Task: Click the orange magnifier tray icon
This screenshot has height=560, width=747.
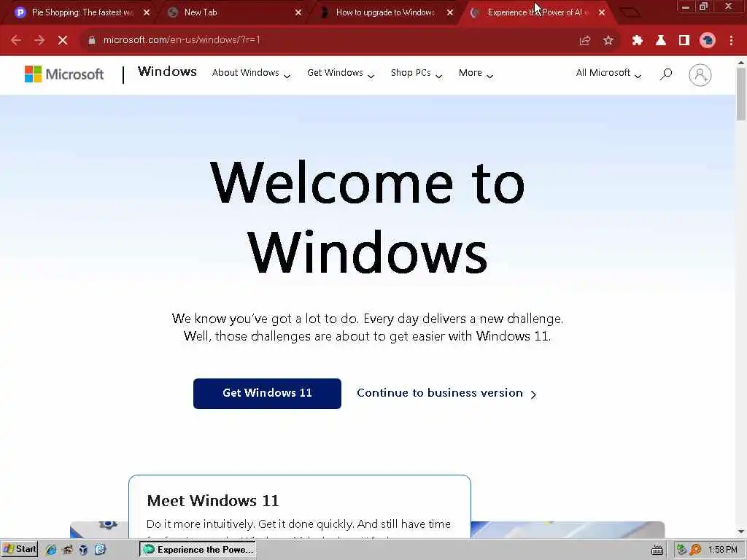Action: pos(695,550)
